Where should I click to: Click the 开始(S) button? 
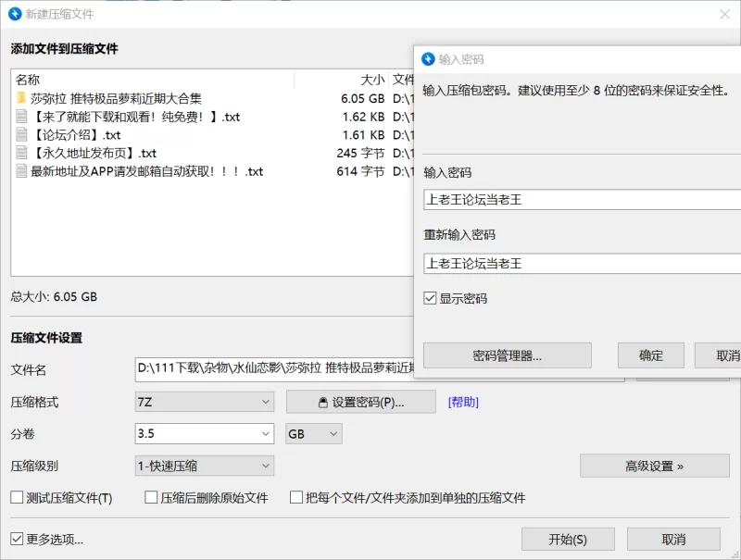pyautogui.click(x=568, y=540)
